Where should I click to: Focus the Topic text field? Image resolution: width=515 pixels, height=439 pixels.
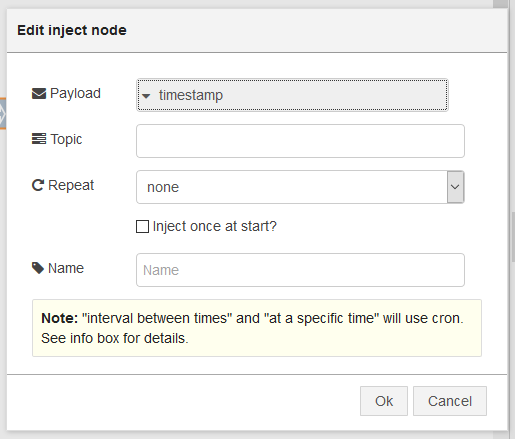[300, 141]
